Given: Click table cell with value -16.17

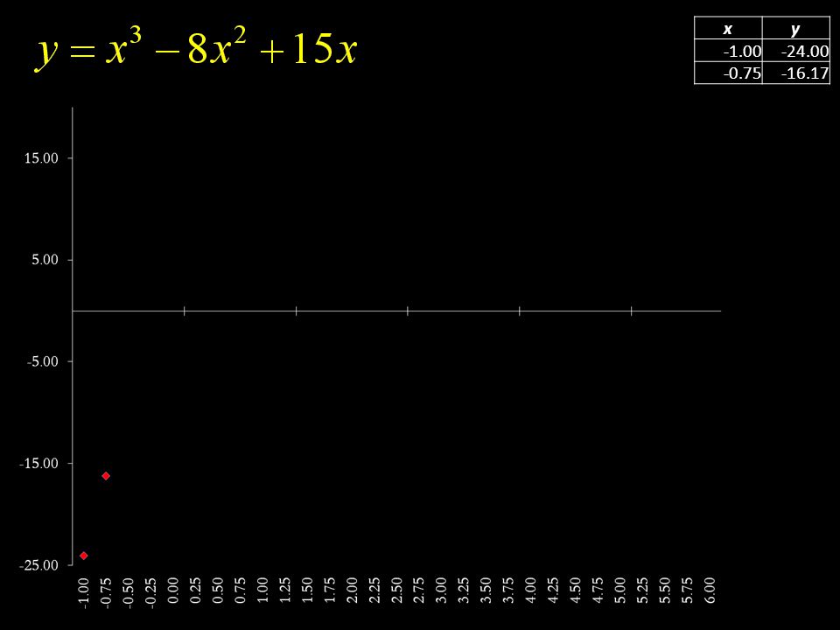Looking at the screenshot, I should [795, 73].
